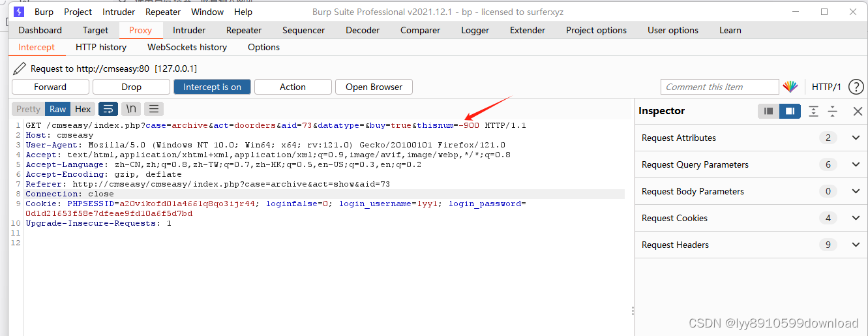Click the Comment this item field
The image size is (868, 336).
[720, 87]
